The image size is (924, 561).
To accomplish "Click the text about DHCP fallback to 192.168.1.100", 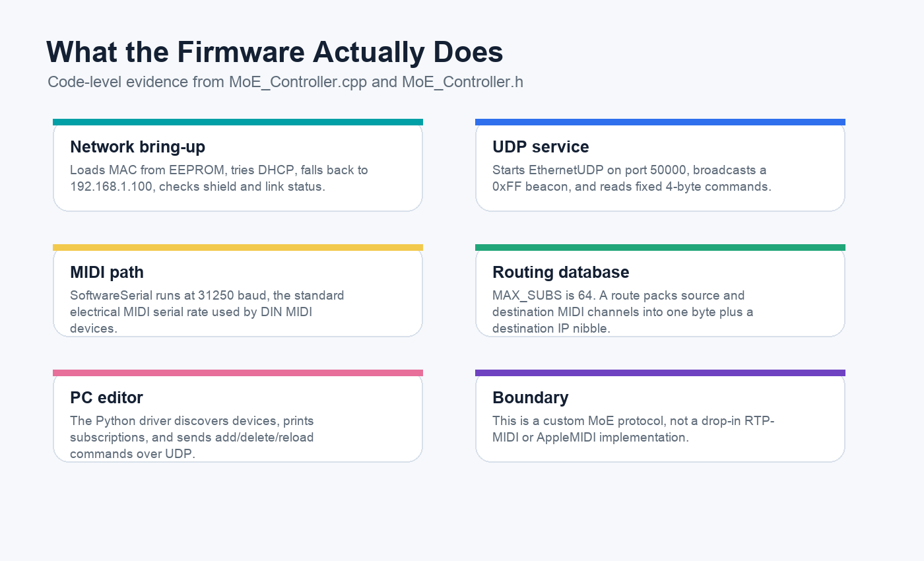I will 219,178.
